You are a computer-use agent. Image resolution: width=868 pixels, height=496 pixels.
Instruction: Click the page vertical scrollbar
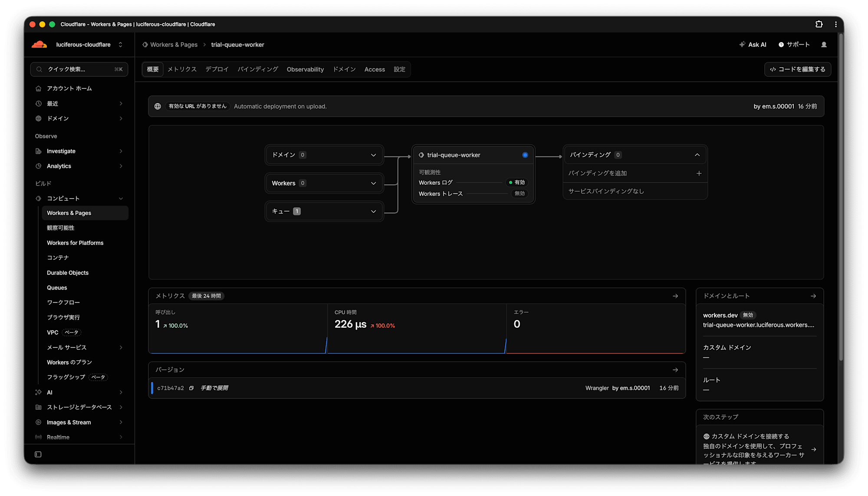click(x=841, y=196)
